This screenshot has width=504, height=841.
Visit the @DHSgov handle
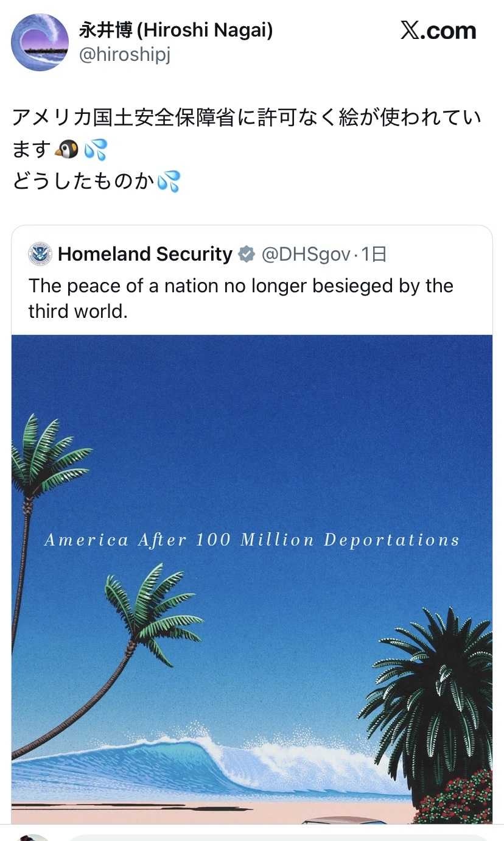click(306, 255)
